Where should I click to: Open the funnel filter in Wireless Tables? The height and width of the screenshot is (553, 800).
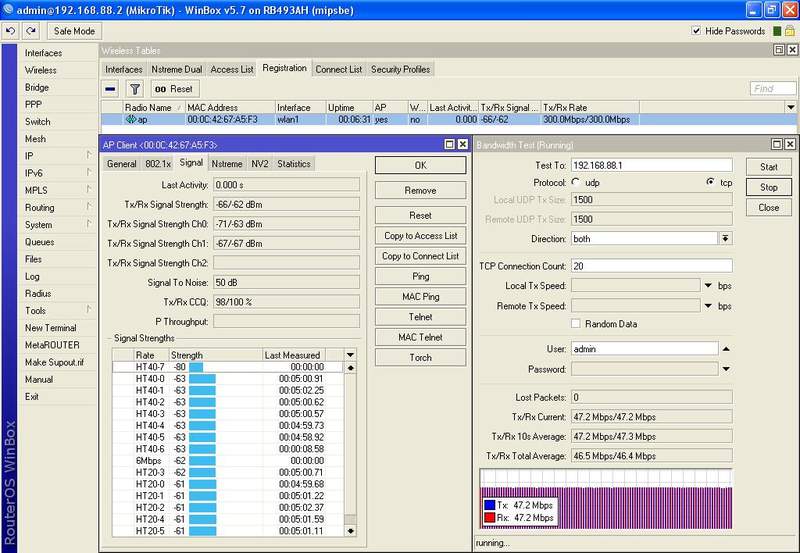[135, 89]
